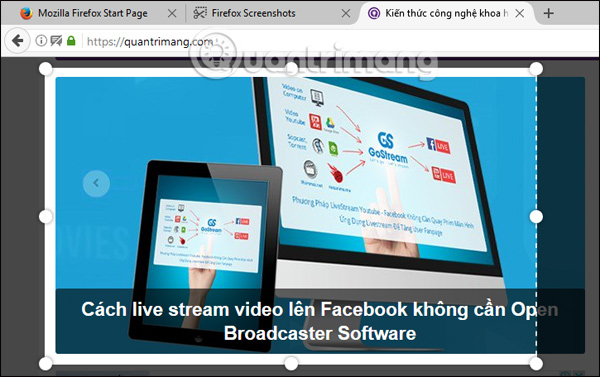Close the Mozilla Firefox Start Page tab
This screenshot has height=377, width=600.
tap(172, 13)
